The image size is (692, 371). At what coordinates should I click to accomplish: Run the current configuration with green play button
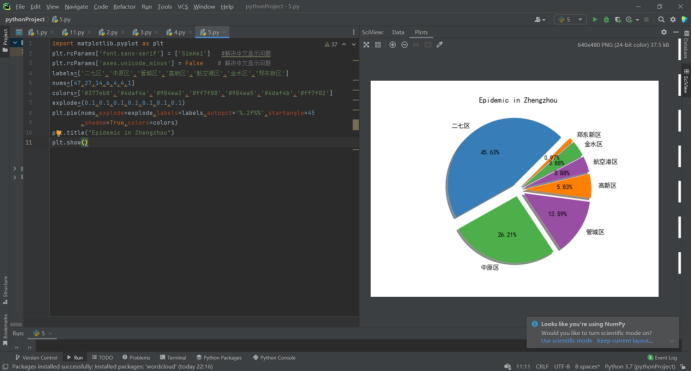[x=595, y=19]
